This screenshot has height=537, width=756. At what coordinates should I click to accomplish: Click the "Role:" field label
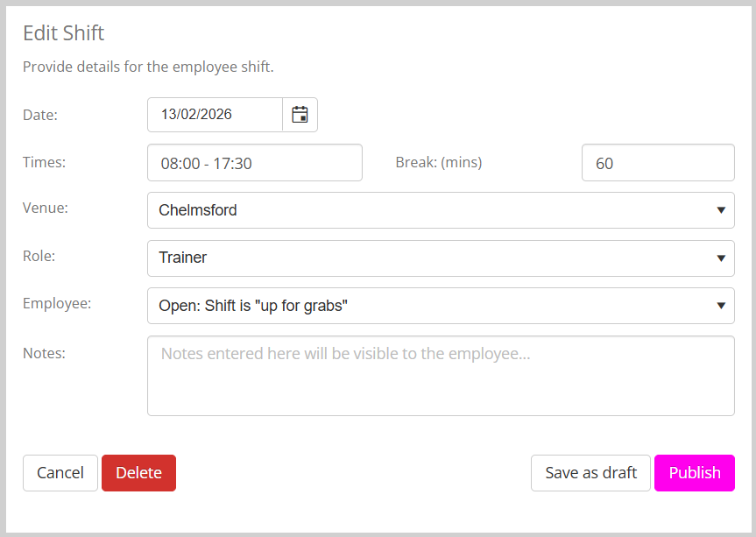tap(39, 257)
